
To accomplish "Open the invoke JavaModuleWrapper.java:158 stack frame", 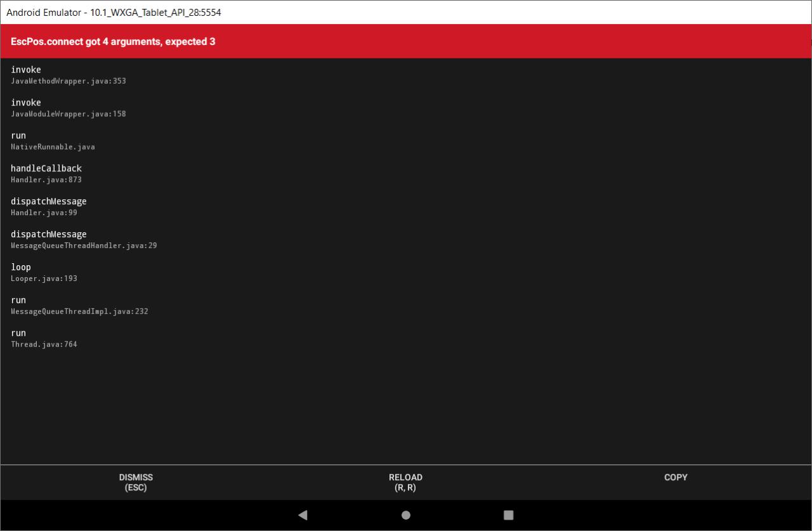I will (406, 108).
